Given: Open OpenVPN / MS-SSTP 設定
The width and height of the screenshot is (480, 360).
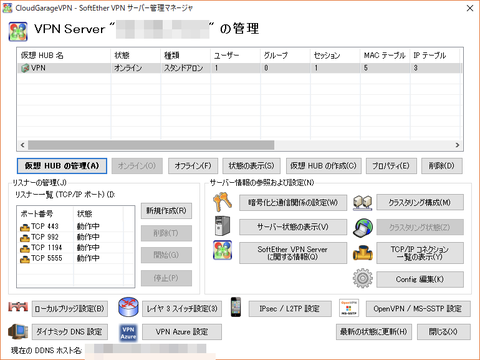Looking at the screenshot, I should coord(418,309).
